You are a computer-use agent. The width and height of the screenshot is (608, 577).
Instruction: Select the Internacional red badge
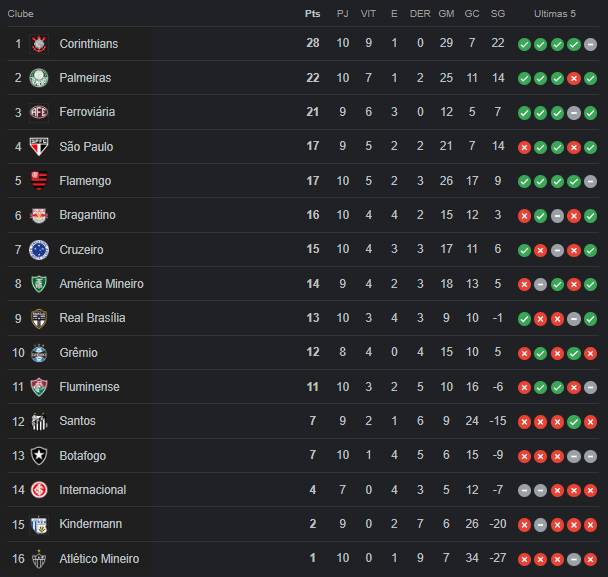coord(39,490)
